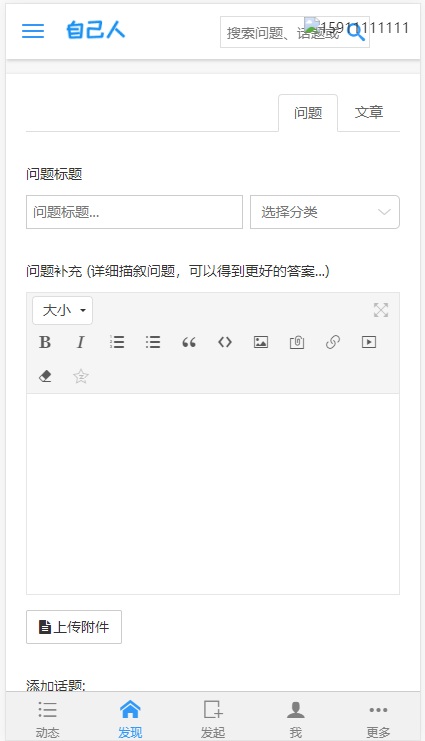
Task: Open the 我 bottom tab
Action: (295, 719)
